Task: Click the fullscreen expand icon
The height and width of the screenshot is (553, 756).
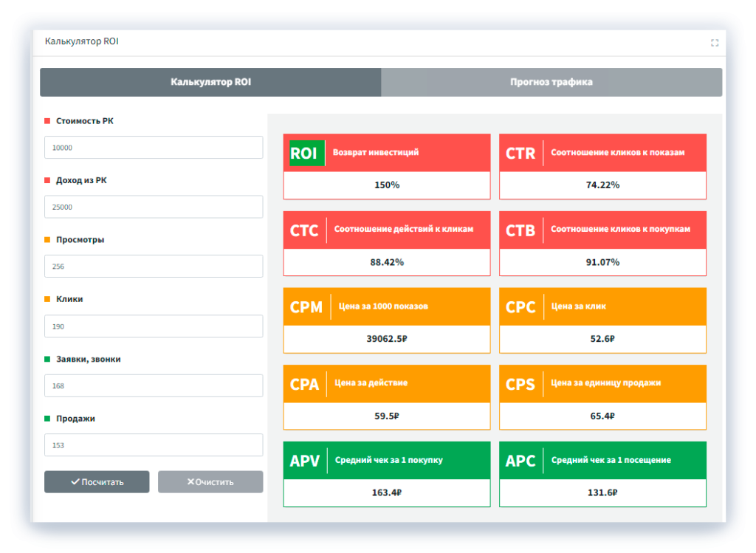Action: tap(714, 43)
